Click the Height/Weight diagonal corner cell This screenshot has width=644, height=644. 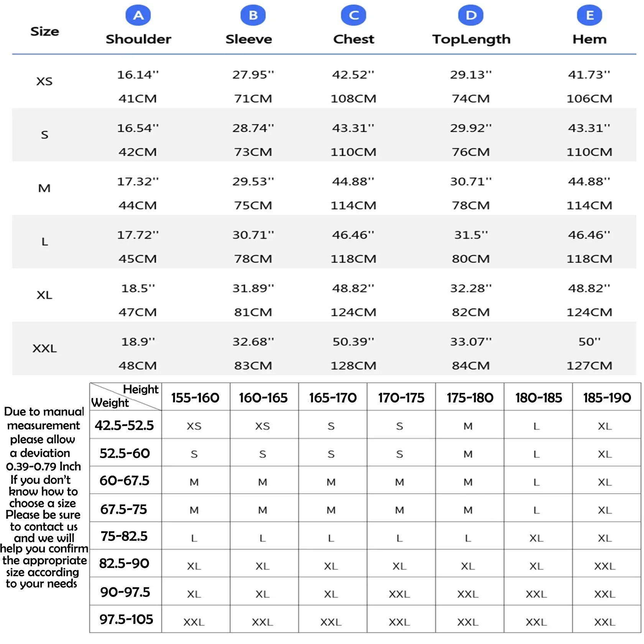point(125,396)
